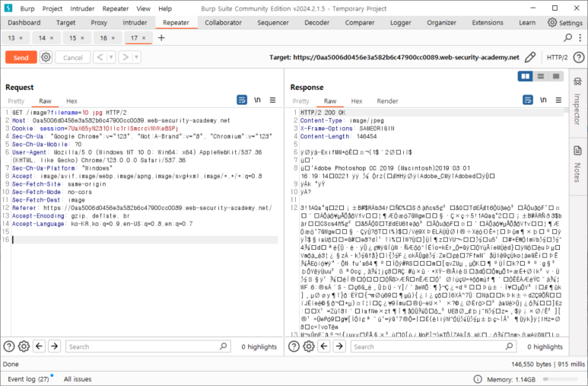
Task: Switch to the Extensions tab
Action: 488,23
